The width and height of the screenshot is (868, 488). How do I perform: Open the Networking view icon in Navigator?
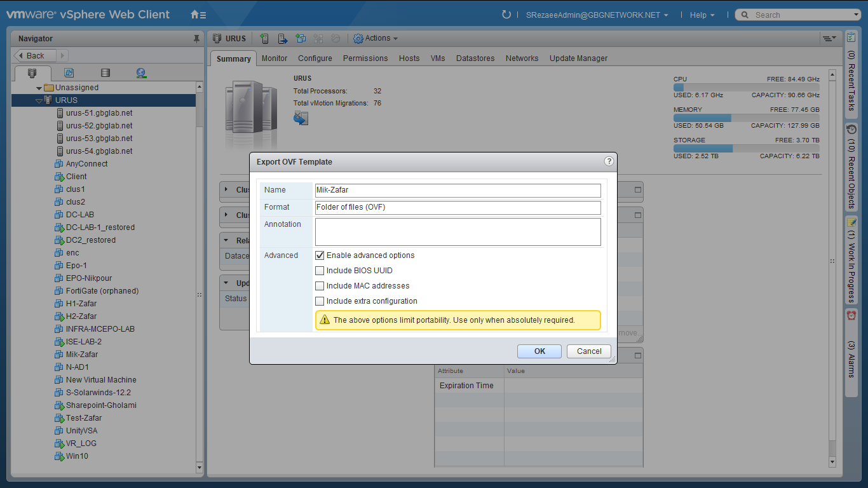(141, 73)
